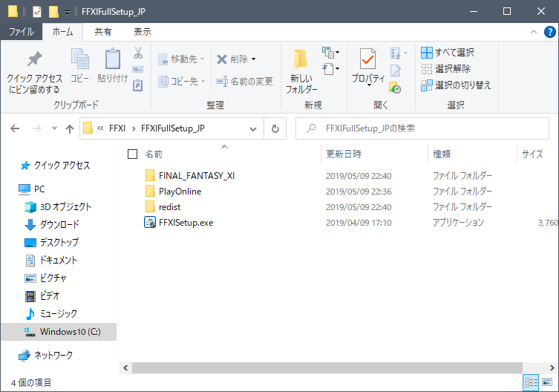Click the new folder icon in title bar
559x392 pixels.
[x=53, y=12]
